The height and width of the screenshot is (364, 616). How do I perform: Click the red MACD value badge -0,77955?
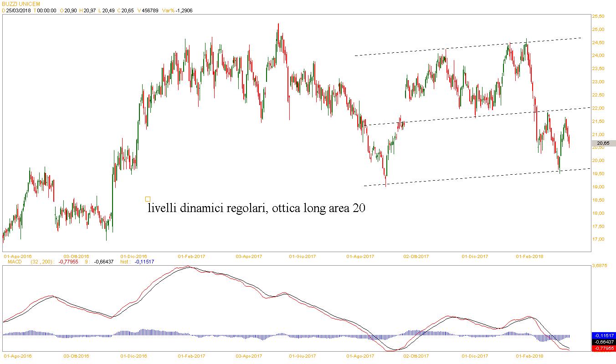tap(603, 349)
